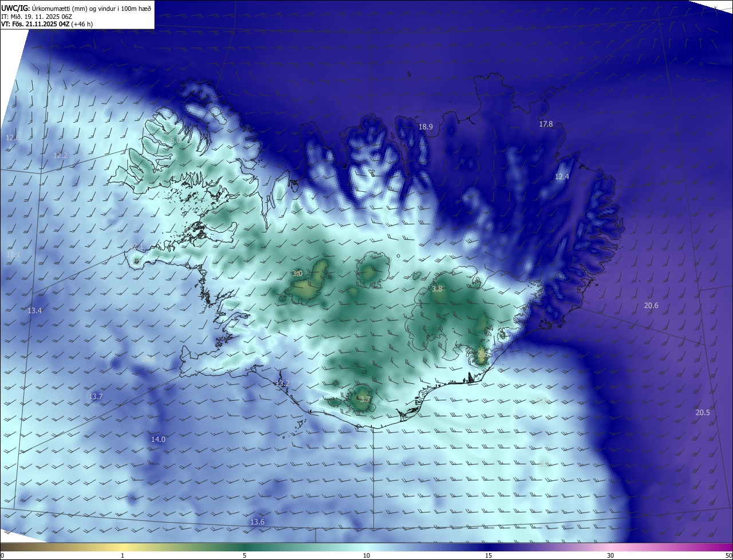Click the 13.4 value label

tap(35, 311)
